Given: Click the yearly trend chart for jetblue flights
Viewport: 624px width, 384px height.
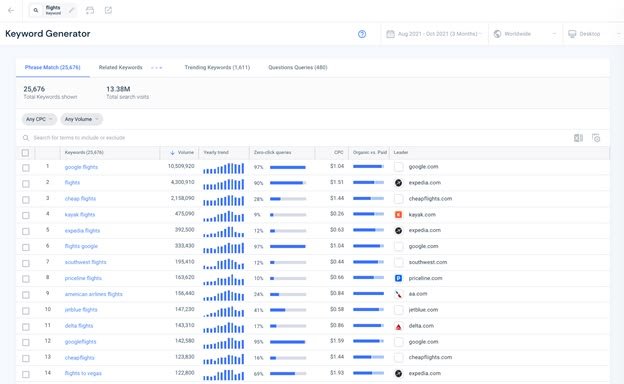Looking at the screenshot, I should [223, 311].
